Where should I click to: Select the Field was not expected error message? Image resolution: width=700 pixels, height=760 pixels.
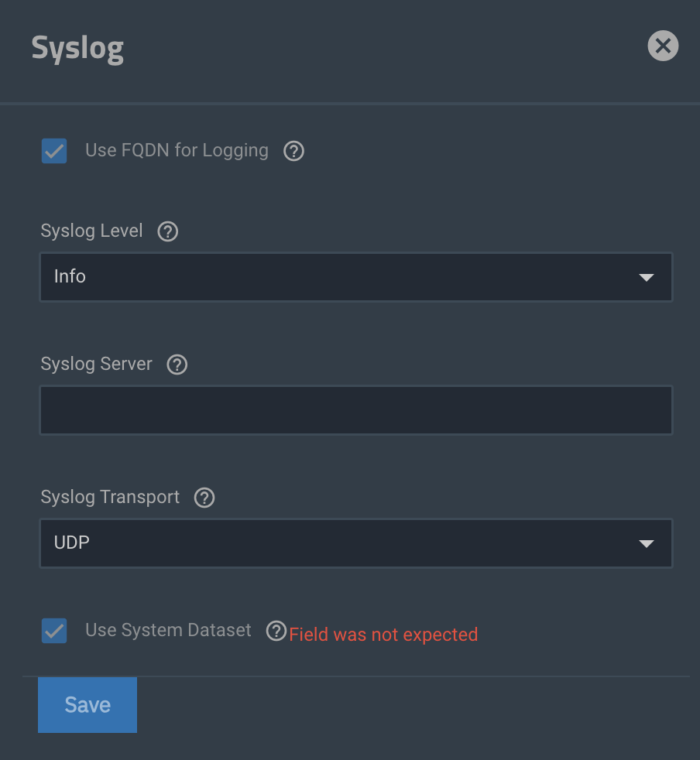pos(383,635)
